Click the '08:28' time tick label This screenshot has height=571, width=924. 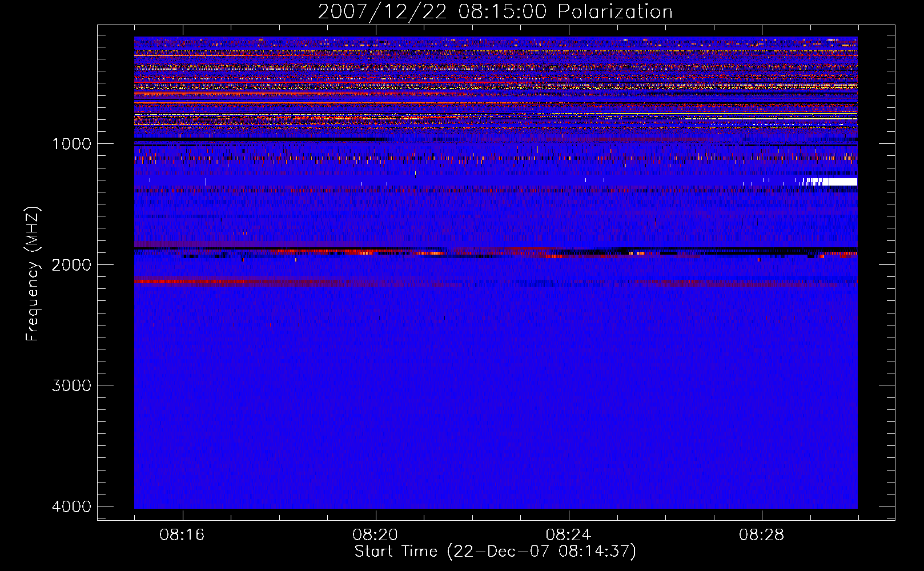pos(761,535)
